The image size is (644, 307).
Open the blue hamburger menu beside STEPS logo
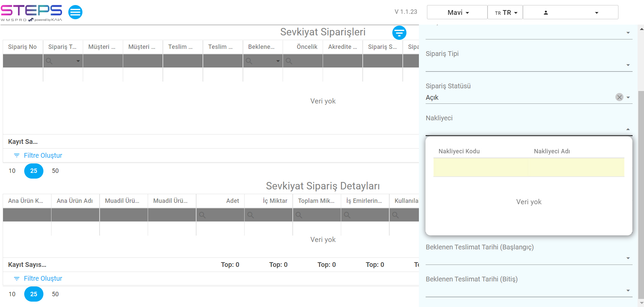click(x=75, y=12)
